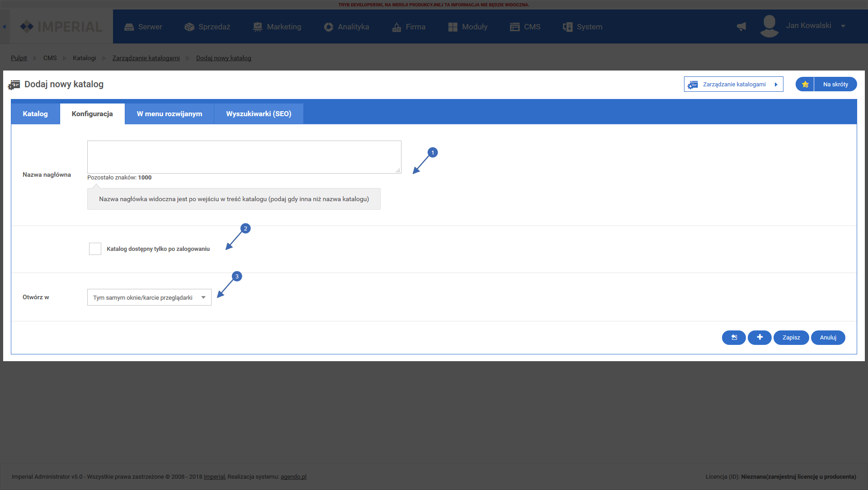This screenshot has height=490, width=868.
Task: Open the Moduły menu
Action: [x=468, y=27]
